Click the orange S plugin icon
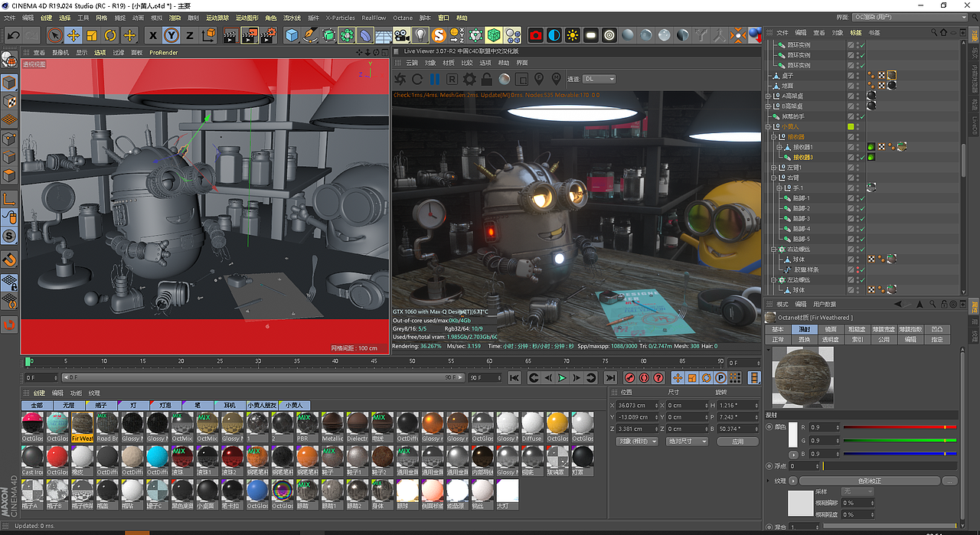The height and width of the screenshot is (535, 980). click(x=439, y=35)
